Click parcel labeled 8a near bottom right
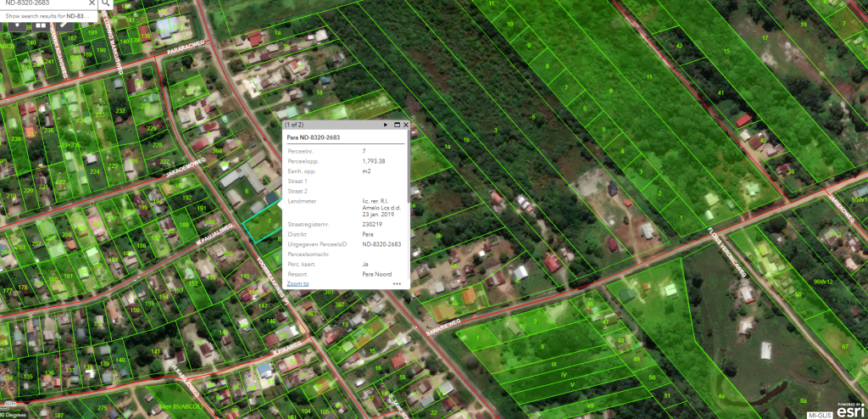 point(804,399)
